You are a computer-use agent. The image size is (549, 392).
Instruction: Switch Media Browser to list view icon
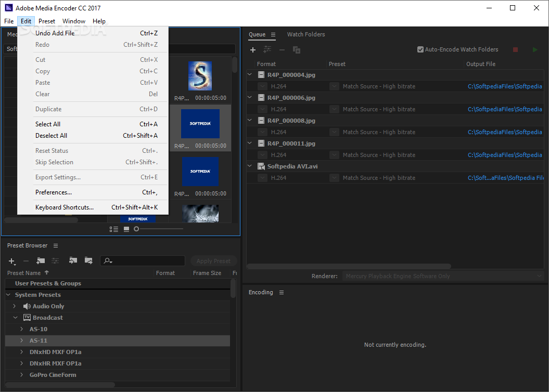point(114,229)
